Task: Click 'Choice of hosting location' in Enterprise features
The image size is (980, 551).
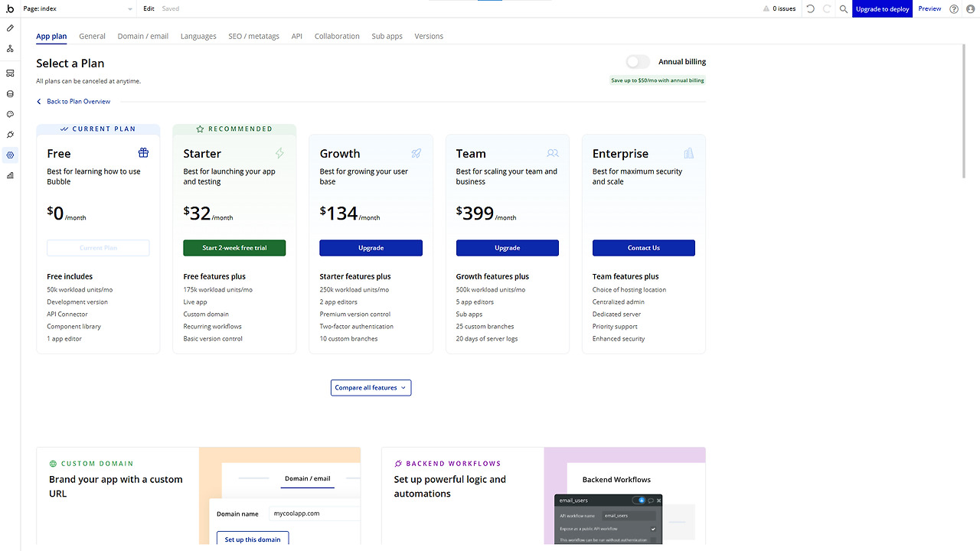Action: [629, 290]
